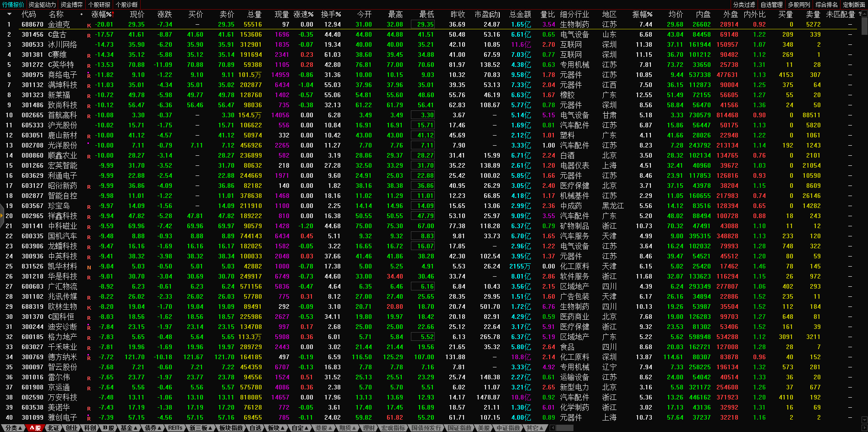Screen dimensions: 868x432
Task: Select the 创业 board tab
Action: [x=72, y=428]
